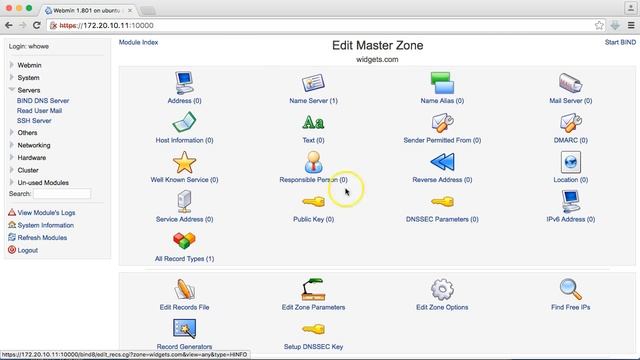This screenshot has width=640, height=360.
Task: Click the downloads arrow toolbar icon
Action: tap(615, 25)
